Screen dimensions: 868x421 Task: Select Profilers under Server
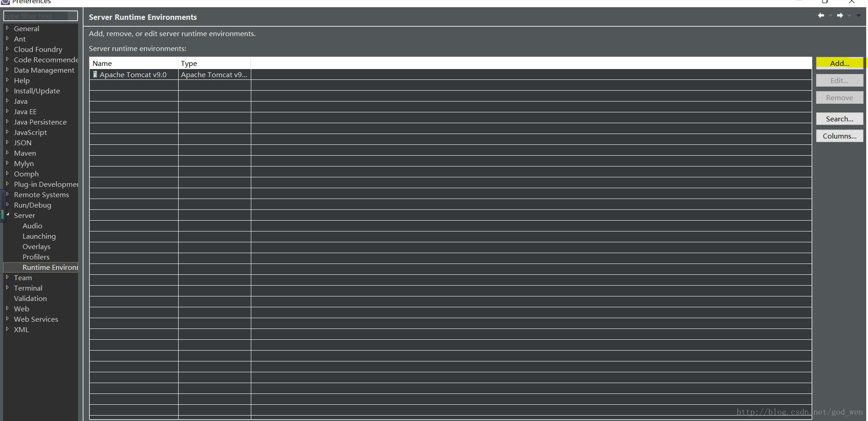coord(36,257)
